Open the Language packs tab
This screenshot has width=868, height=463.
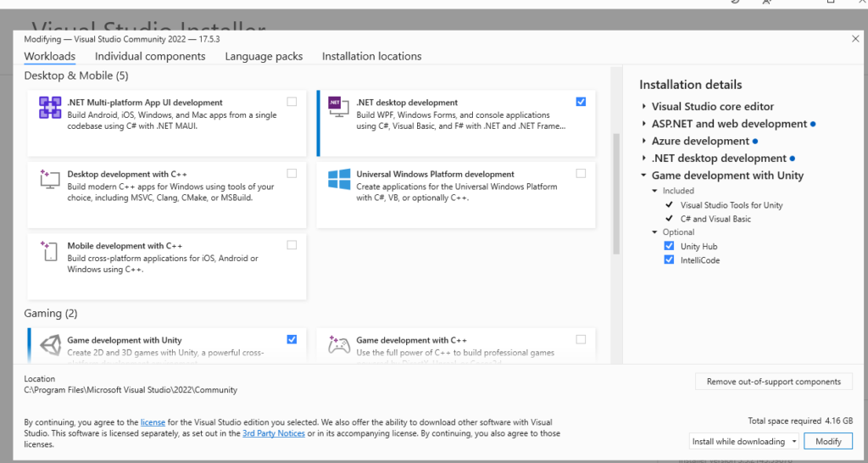[264, 56]
